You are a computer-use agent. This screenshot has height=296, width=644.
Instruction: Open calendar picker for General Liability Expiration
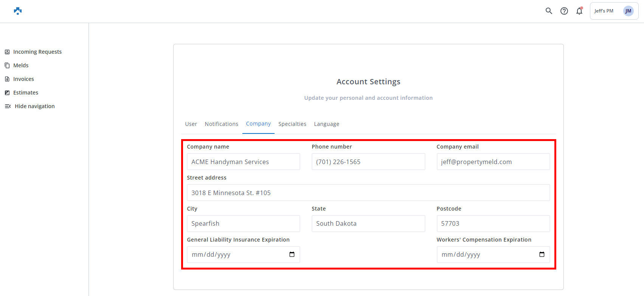tap(292, 254)
